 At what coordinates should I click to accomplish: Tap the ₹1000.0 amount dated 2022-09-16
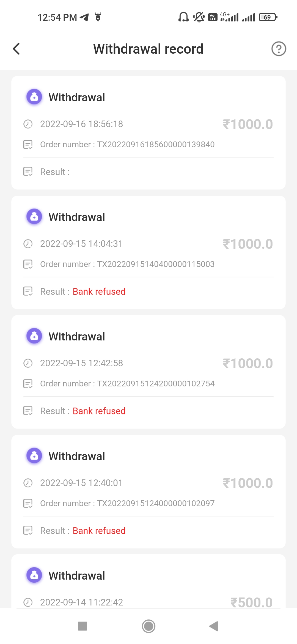248,124
